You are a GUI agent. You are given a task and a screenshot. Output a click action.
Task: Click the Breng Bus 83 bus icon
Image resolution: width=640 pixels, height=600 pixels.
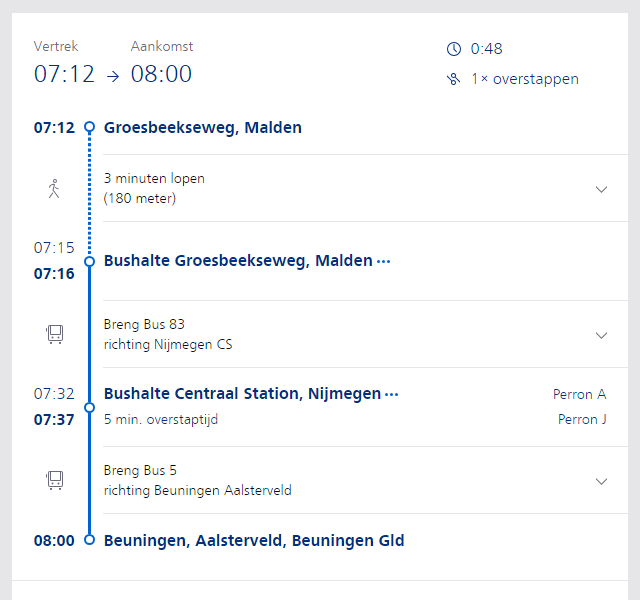(x=55, y=335)
